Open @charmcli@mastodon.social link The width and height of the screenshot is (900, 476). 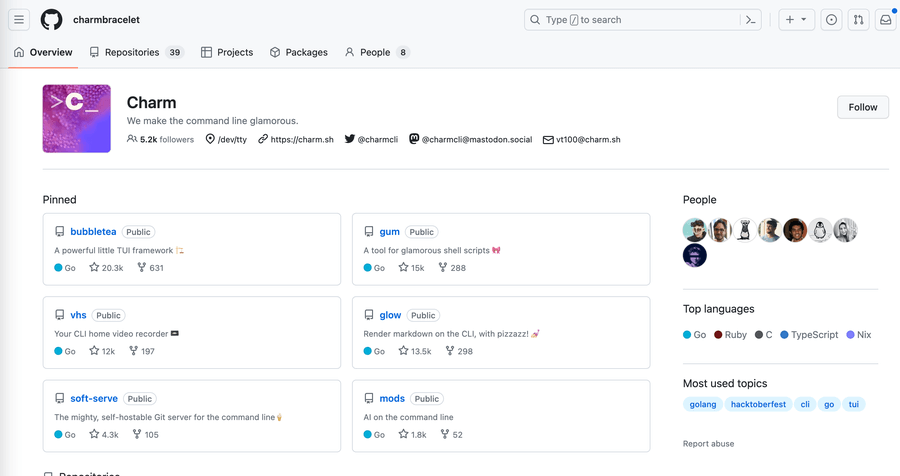pos(477,140)
